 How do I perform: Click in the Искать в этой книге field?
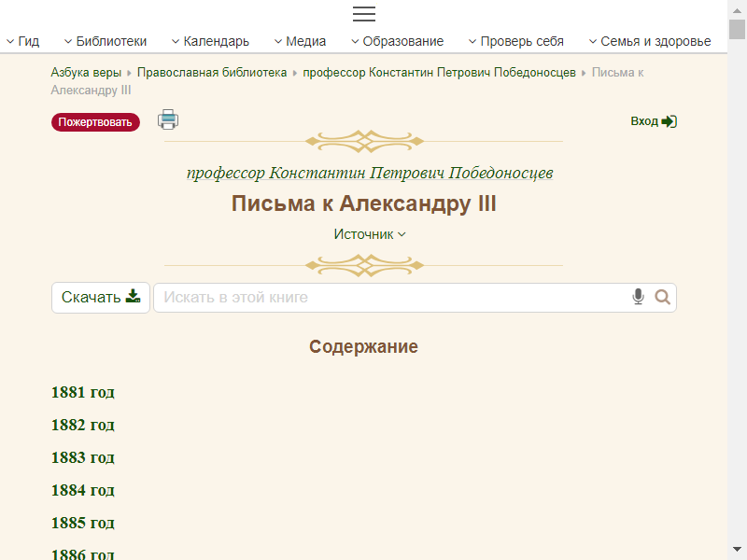point(392,298)
